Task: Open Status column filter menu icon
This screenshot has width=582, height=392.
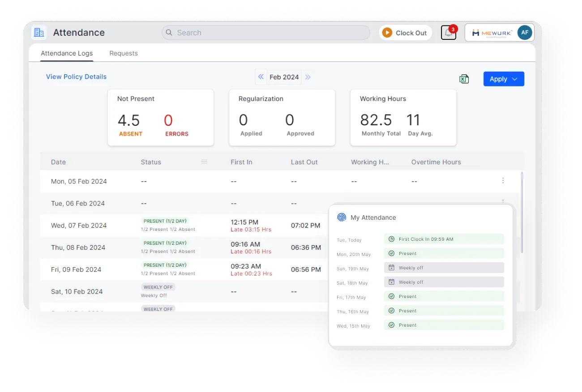Action: [x=204, y=162]
